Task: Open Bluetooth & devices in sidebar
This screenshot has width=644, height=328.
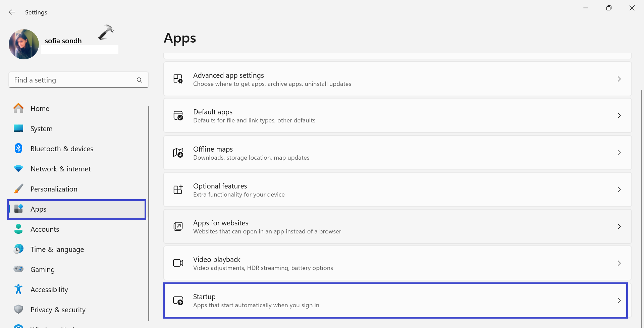Action: (x=62, y=149)
